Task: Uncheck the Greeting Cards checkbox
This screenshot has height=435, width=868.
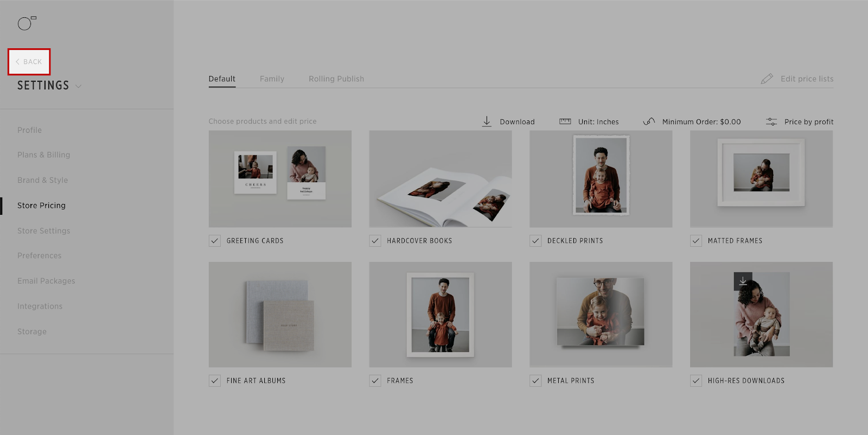Action: 215,241
